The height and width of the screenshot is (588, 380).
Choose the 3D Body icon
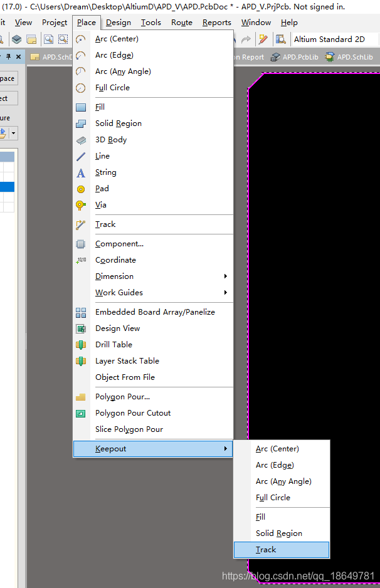(x=81, y=140)
